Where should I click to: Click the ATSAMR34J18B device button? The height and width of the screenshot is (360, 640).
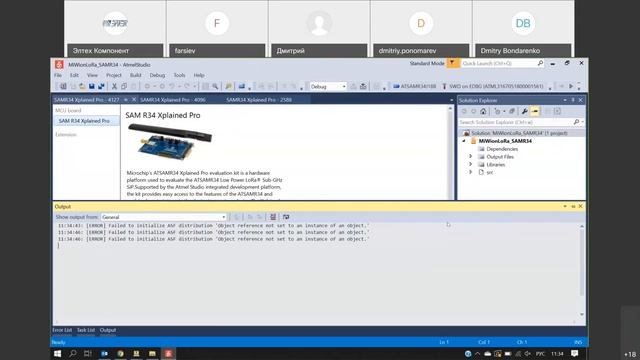click(x=415, y=86)
